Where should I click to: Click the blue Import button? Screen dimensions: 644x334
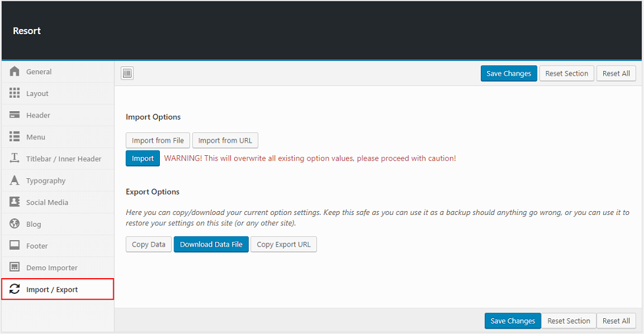(x=143, y=158)
